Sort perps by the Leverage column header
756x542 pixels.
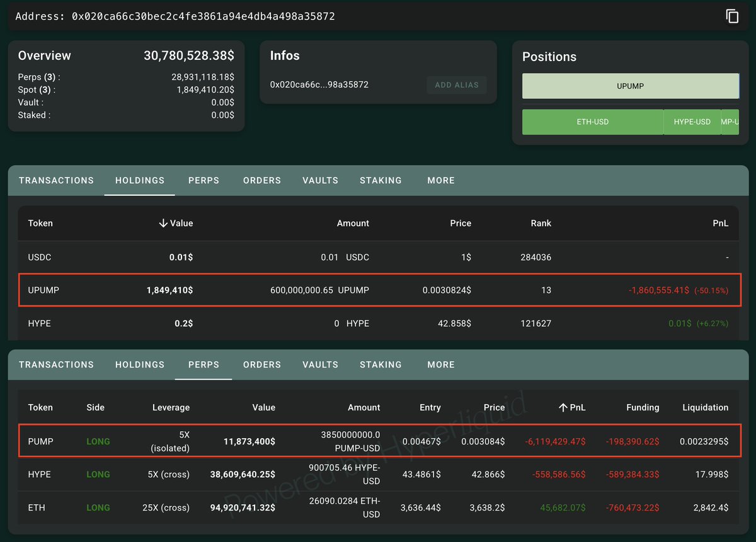(x=171, y=407)
